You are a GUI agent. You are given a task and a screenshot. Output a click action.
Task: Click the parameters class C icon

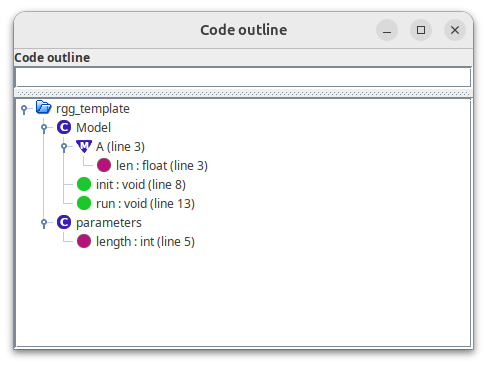click(x=64, y=222)
